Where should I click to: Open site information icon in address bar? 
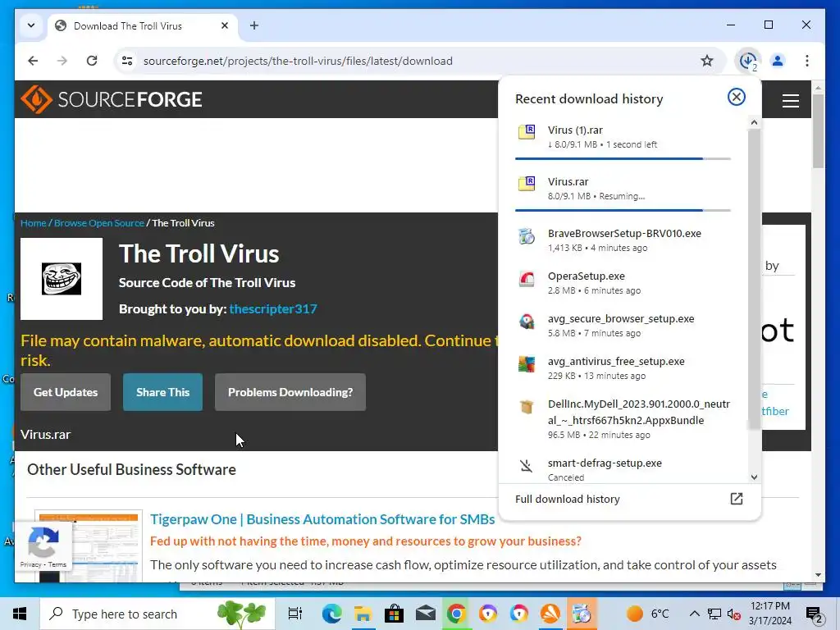(x=127, y=61)
